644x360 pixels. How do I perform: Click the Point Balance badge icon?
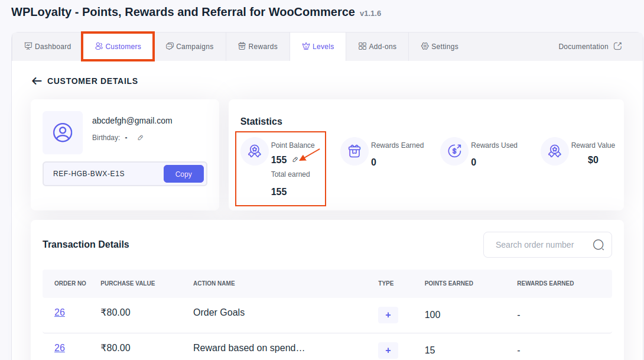(255, 151)
